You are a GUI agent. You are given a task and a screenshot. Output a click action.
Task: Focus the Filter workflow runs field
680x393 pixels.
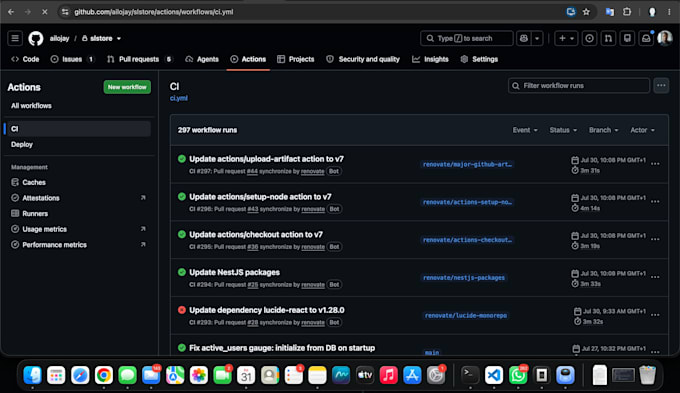(x=579, y=85)
